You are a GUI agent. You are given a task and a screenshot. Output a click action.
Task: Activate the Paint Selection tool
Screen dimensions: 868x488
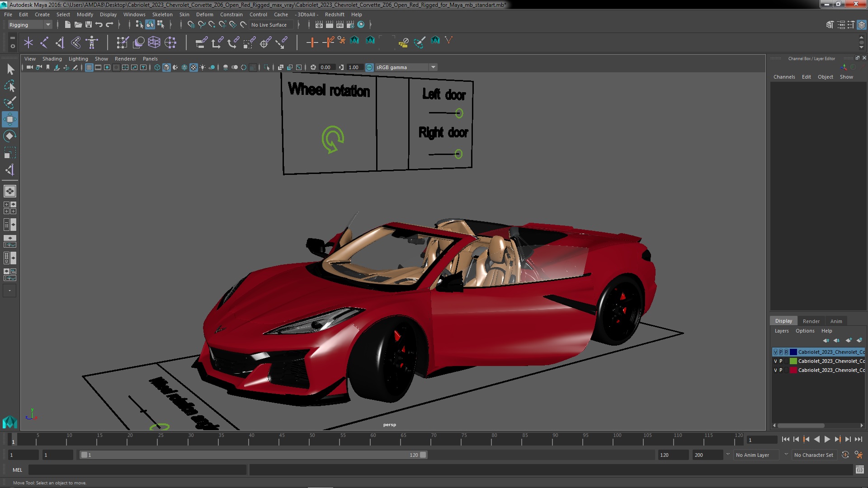[10, 103]
